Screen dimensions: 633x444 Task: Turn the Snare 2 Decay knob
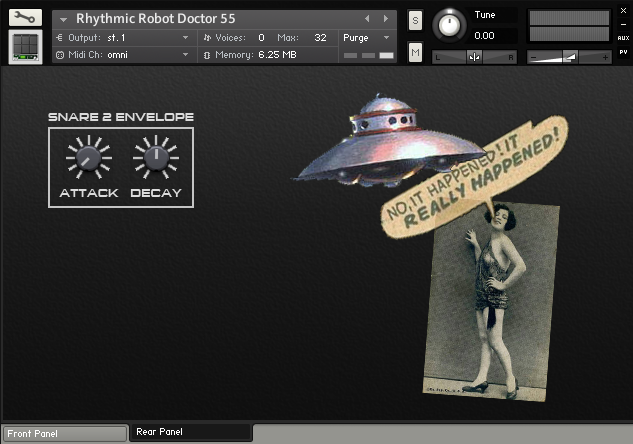(156, 158)
